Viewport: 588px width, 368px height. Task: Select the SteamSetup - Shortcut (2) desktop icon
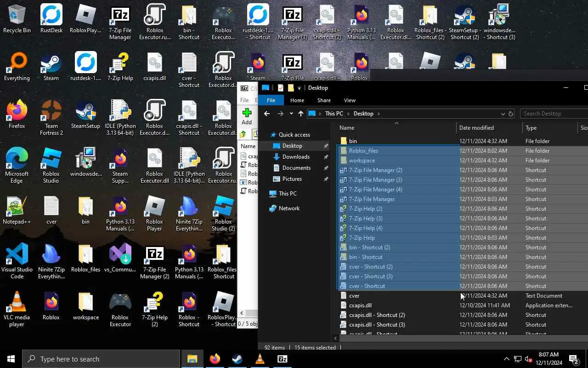point(464,22)
